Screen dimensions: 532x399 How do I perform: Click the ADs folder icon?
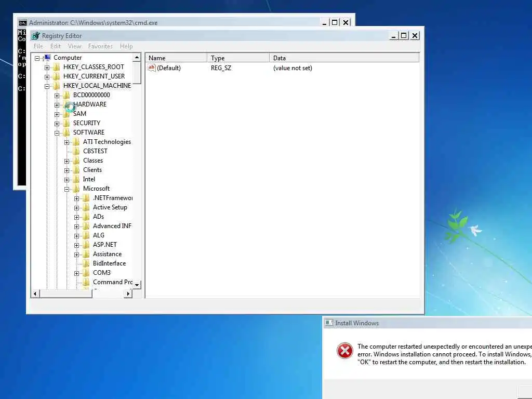(86, 217)
